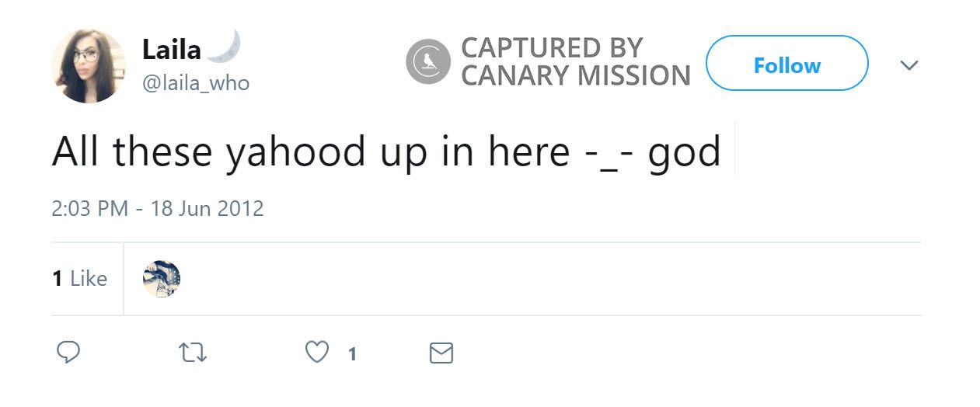Open the 2:03 PM - 18 Jun 2012 timestamp
The width and height of the screenshot is (980, 407).
coord(158,209)
